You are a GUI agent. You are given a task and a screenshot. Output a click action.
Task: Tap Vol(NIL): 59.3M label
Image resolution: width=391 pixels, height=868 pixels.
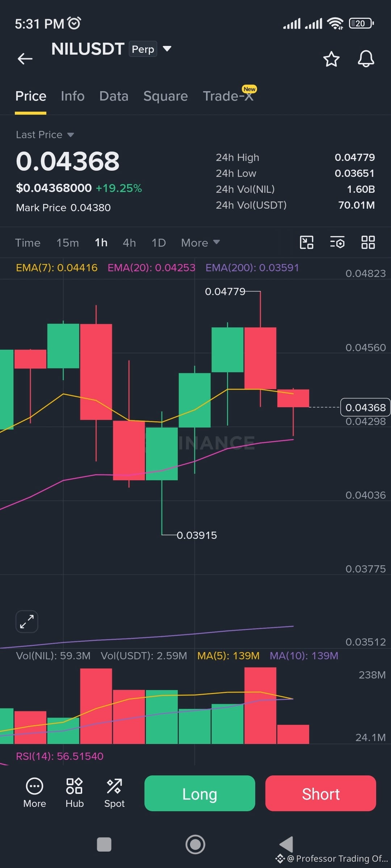(x=53, y=656)
